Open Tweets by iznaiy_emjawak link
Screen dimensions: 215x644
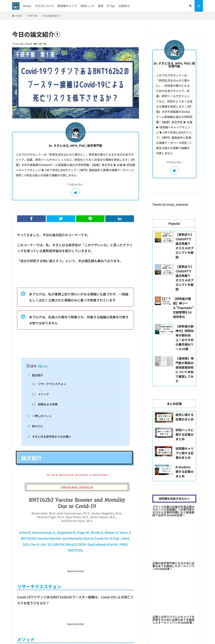(170, 204)
